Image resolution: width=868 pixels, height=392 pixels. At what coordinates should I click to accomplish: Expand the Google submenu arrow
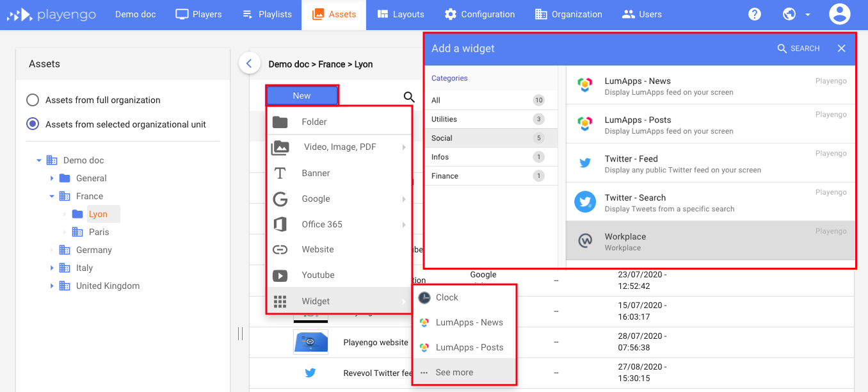point(404,199)
